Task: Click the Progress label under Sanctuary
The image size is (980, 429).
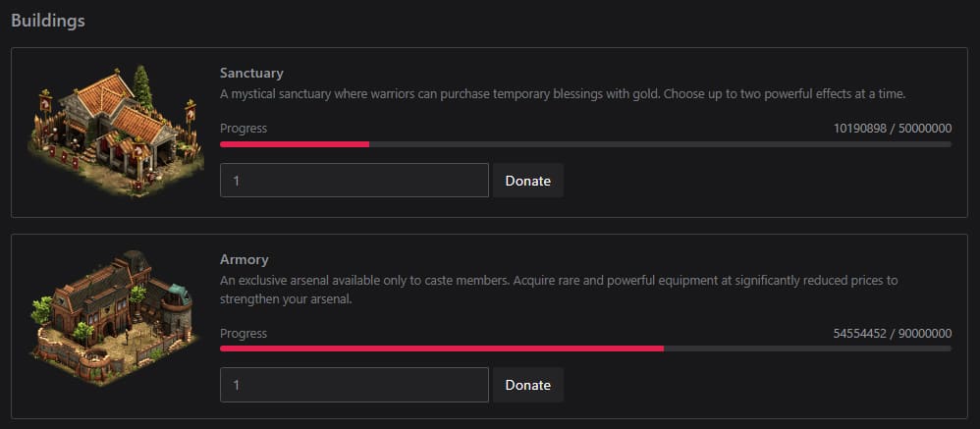Action: click(x=244, y=129)
